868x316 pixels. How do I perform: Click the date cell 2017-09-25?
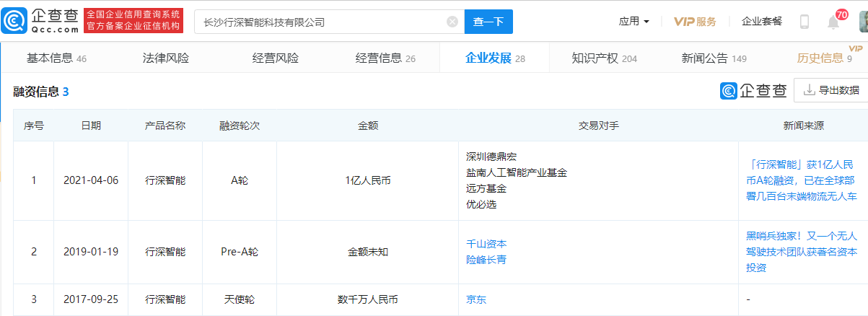pyautogui.click(x=91, y=299)
